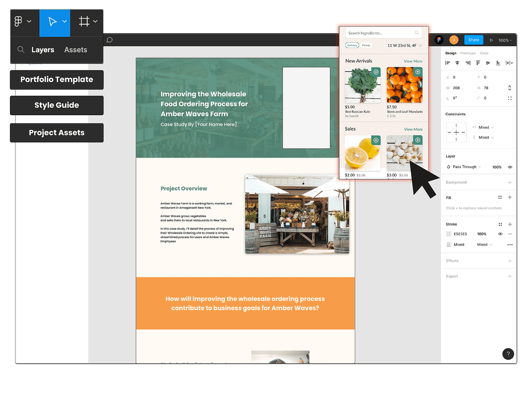Open the Style Guide page

point(57,105)
